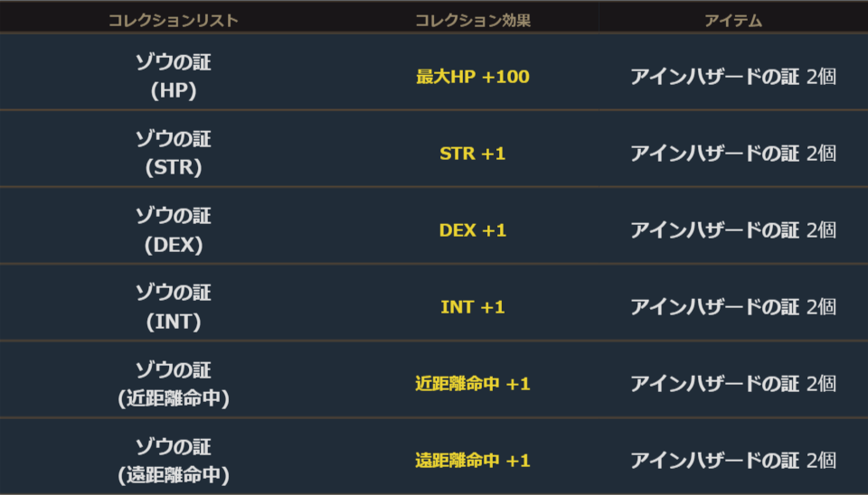Click アインハザードの証 2個 in the 遠距離命中 row

[732, 461]
